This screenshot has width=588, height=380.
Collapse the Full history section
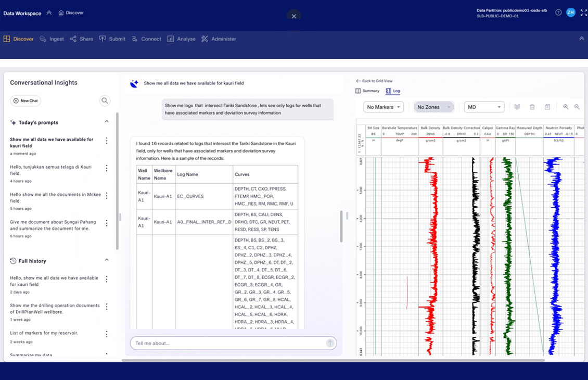[x=107, y=260]
